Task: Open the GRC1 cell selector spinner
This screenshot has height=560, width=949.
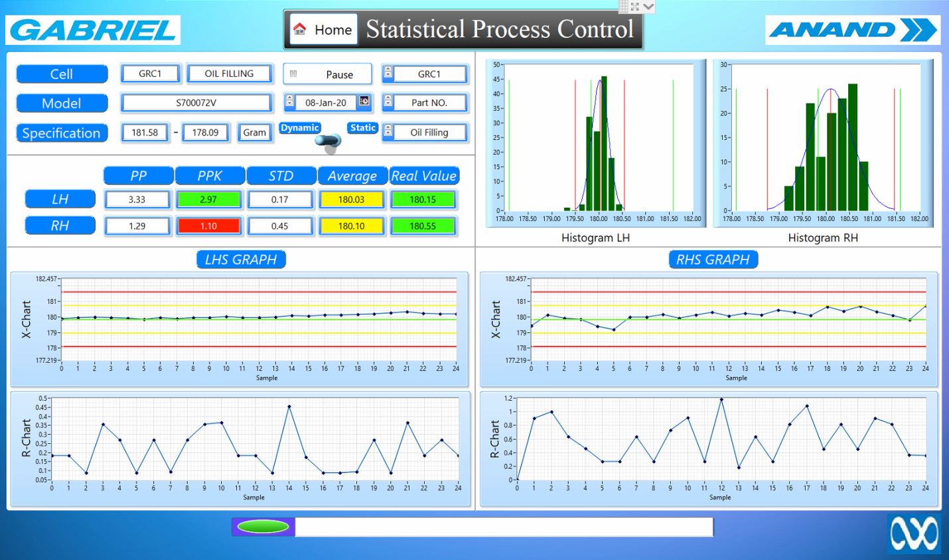Action: tap(388, 73)
